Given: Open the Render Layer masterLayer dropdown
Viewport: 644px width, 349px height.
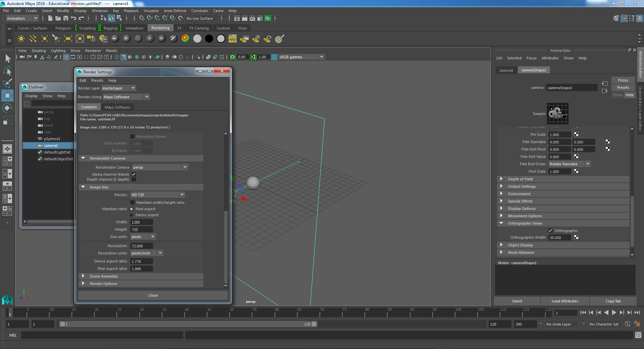Looking at the screenshot, I should tap(119, 88).
